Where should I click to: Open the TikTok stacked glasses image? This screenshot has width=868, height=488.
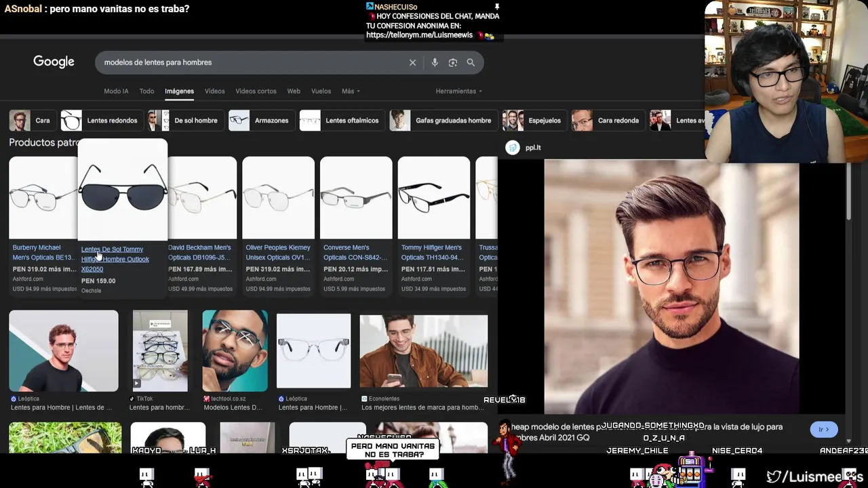click(x=160, y=350)
